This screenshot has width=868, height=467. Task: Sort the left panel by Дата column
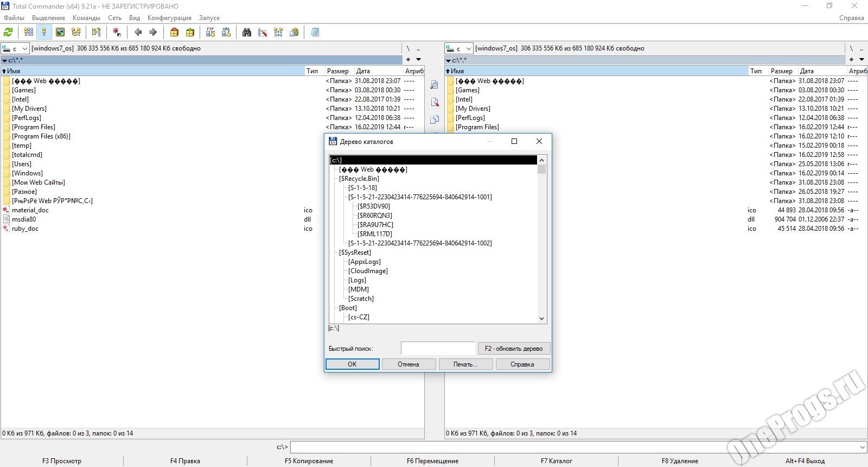pyautogui.click(x=379, y=71)
